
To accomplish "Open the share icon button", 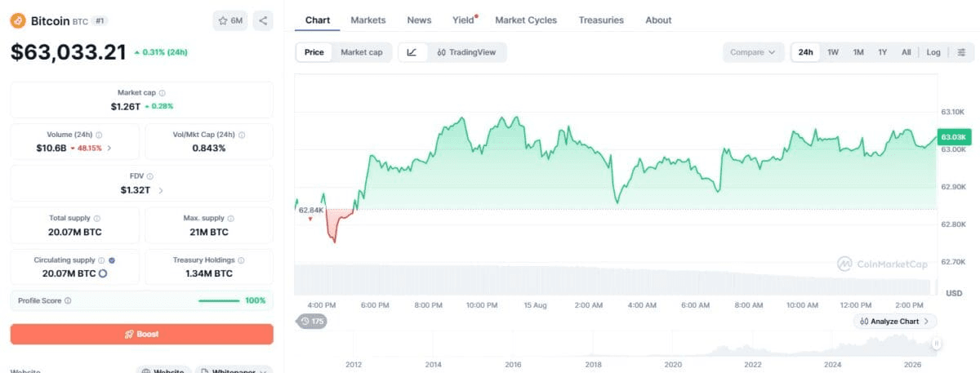I will pos(263,20).
